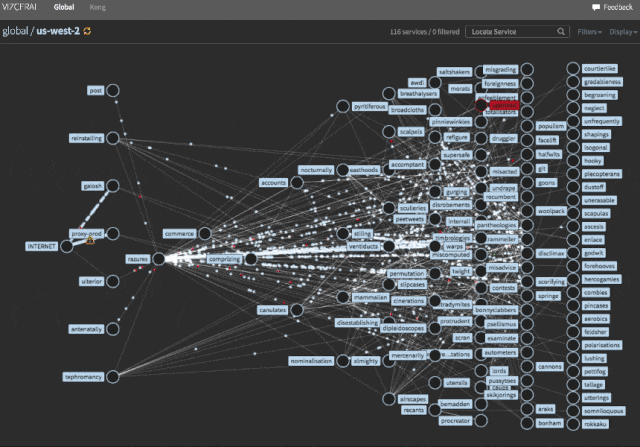Select the galosh node circle

(x=113, y=186)
